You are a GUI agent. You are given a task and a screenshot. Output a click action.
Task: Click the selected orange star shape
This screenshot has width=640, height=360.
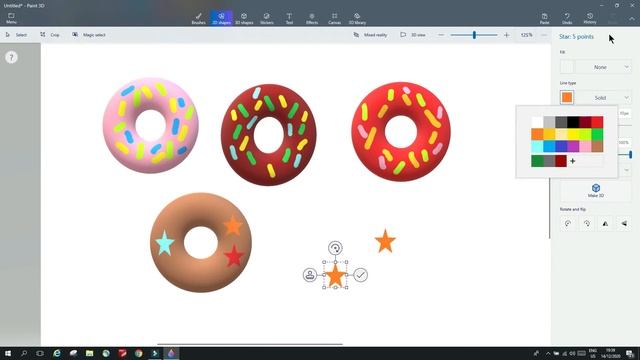[336, 276]
